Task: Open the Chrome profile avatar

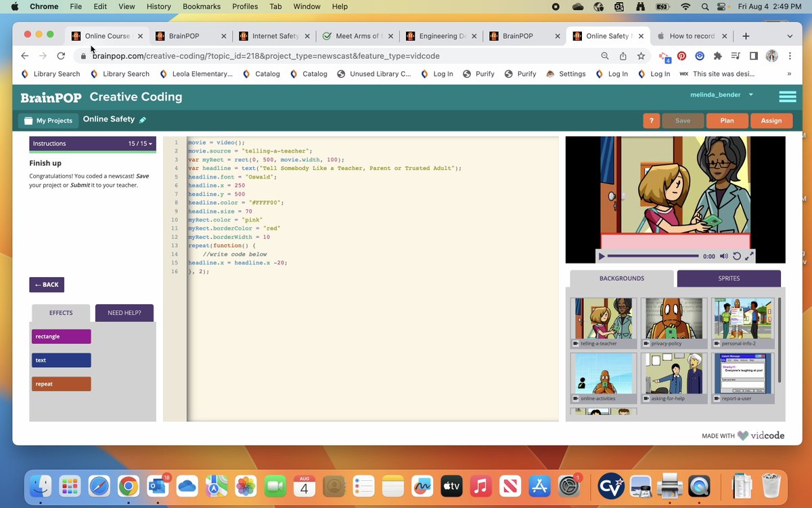Action: pyautogui.click(x=772, y=56)
